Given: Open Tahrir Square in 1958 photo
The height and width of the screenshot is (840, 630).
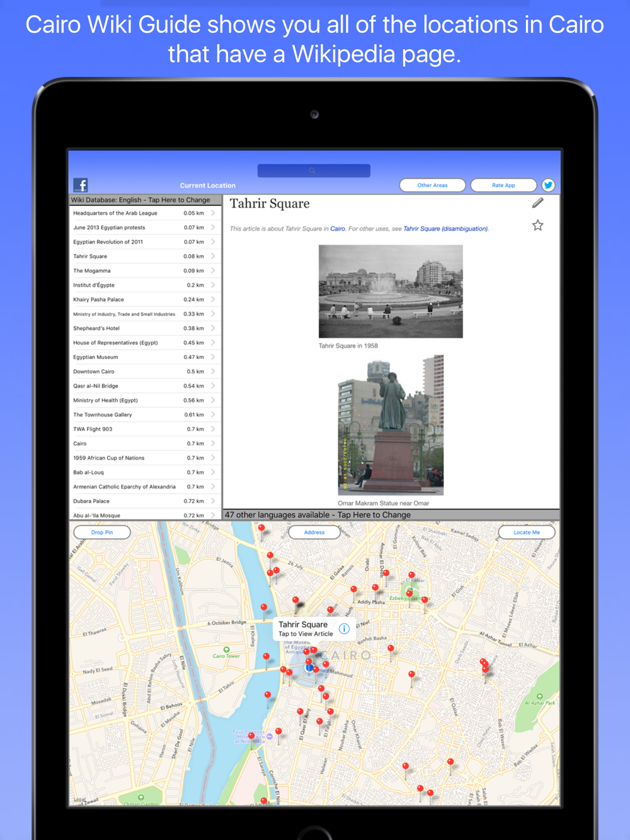Looking at the screenshot, I should [x=391, y=292].
